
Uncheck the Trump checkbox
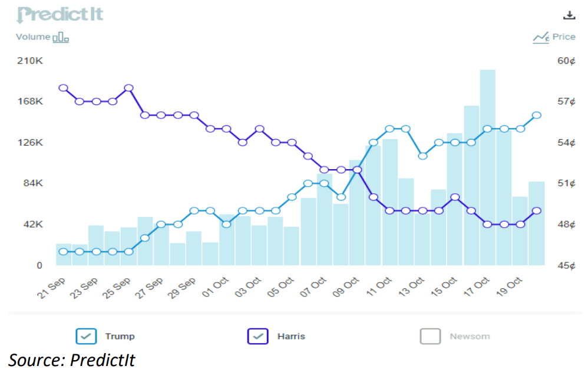tap(86, 336)
